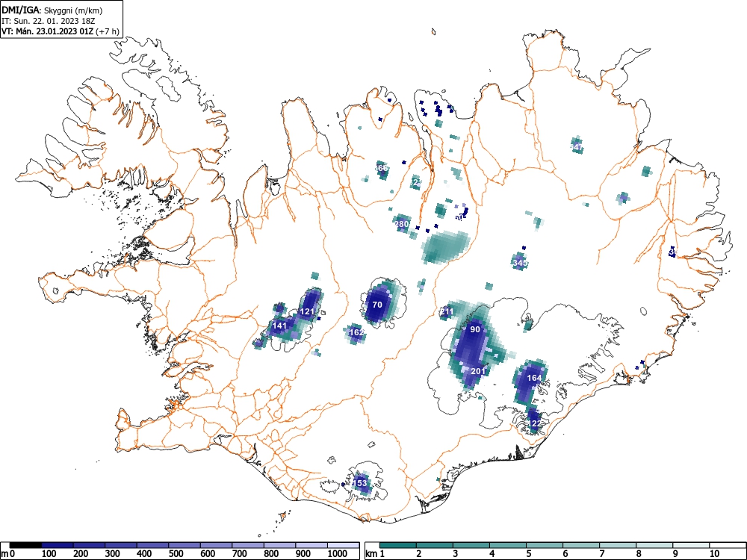Click the '500' legend tick label
This screenshot has width=747, height=560.
(176, 554)
